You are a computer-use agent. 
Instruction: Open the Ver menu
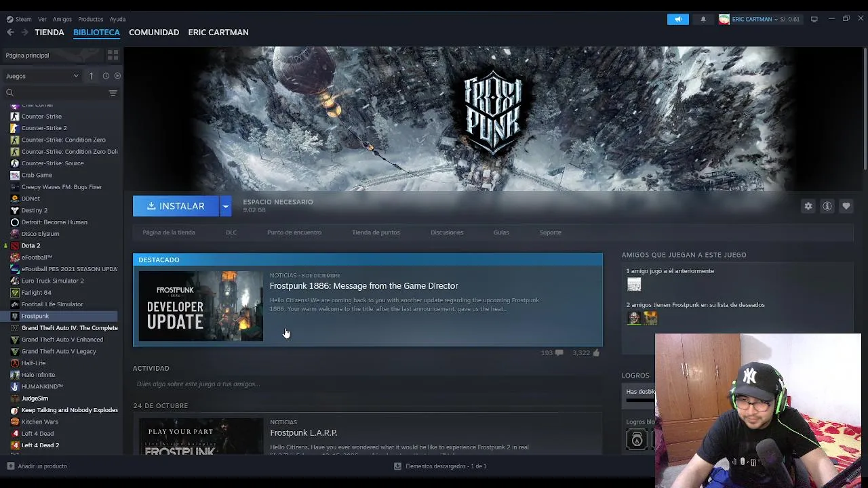[x=42, y=19]
